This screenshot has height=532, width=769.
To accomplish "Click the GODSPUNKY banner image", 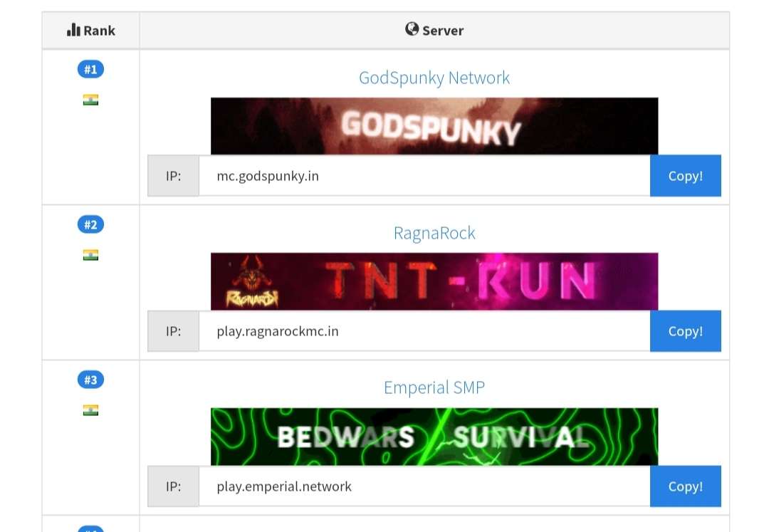I will tap(434, 126).
